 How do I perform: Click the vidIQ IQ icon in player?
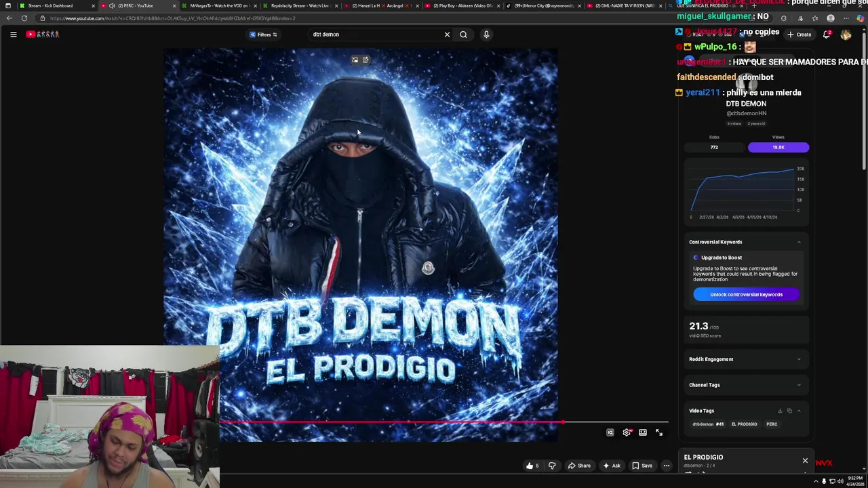tap(610, 432)
